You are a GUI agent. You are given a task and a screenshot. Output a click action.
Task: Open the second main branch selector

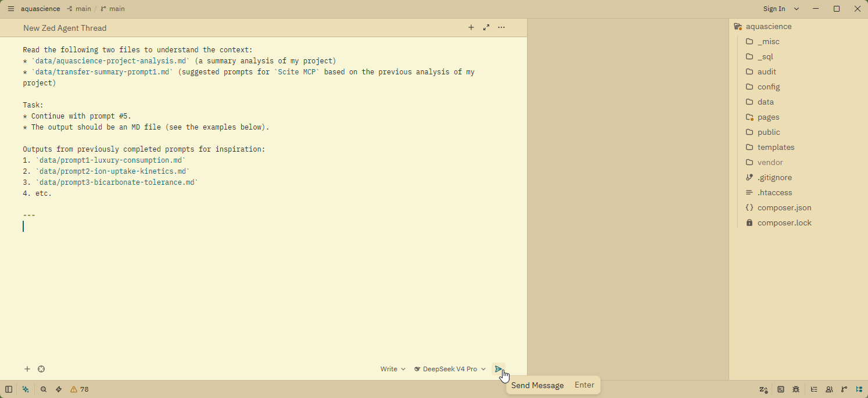pos(113,9)
